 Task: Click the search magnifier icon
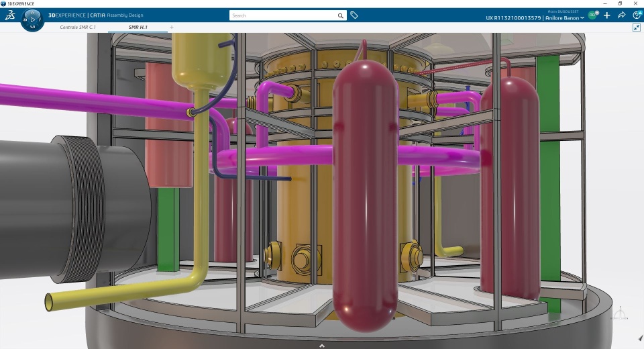coord(341,15)
